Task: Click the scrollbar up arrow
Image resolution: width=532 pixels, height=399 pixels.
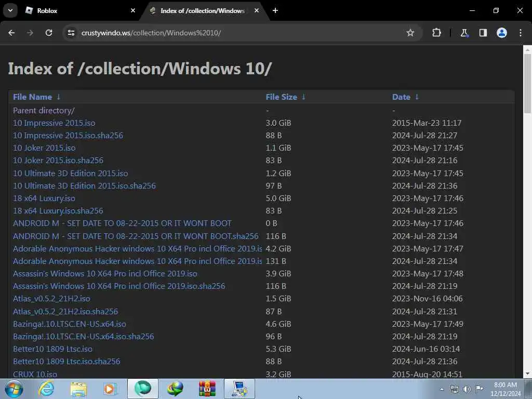Action: (x=527, y=49)
